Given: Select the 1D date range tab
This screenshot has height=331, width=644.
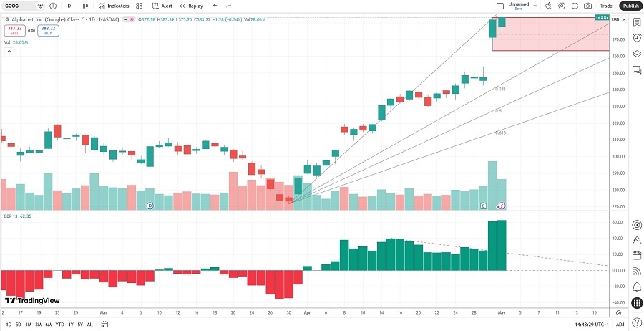Looking at the screenshot, I should [x=8, y=325].
